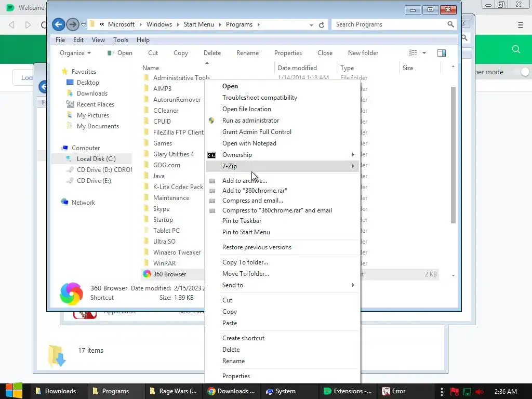Click the Change your view icon
Image resolution: width=532 pixels, height=399 pixels.
click(413, 53)
